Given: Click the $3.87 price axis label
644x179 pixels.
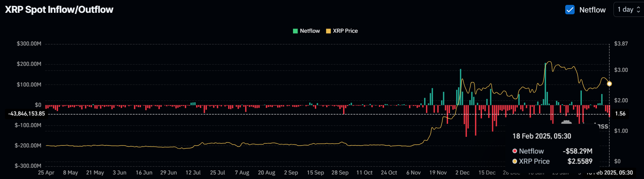Looking at the screenshot, I should pos(621,44).
